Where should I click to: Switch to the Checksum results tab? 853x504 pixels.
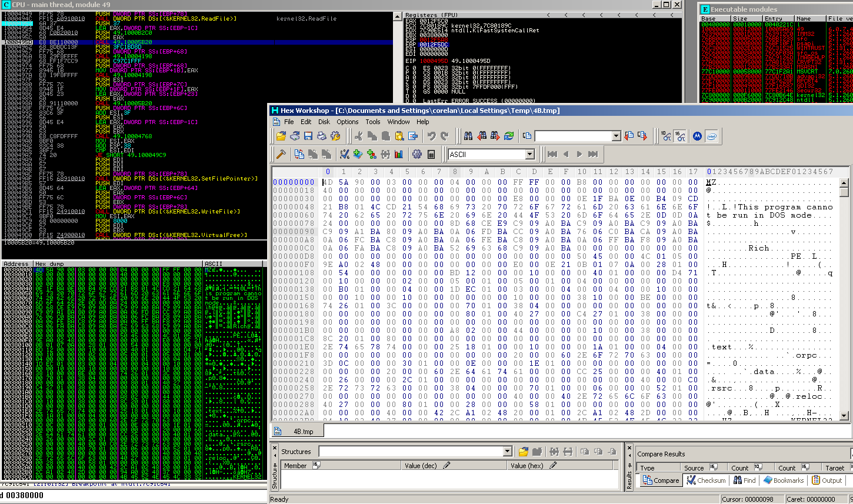click(x=707, y=480)
